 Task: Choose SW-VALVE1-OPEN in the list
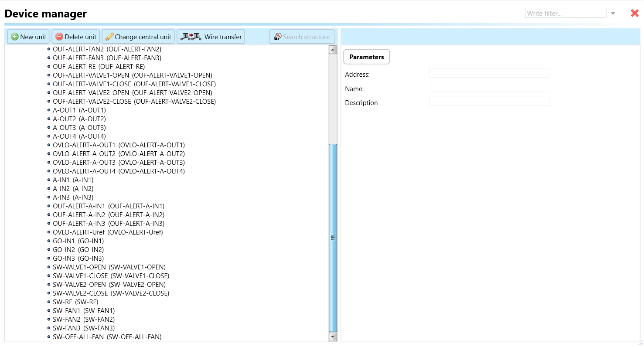pyautogui.click(x=109, y=267)
